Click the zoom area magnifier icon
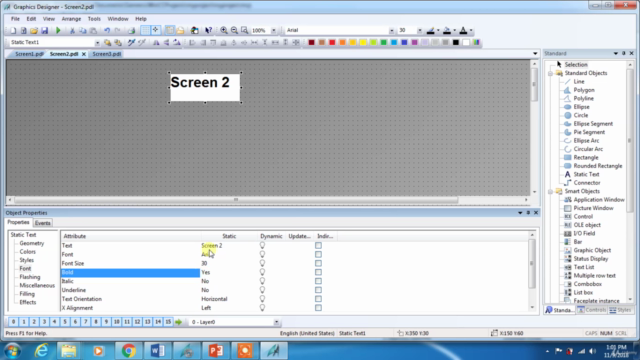This screenshot has width=640, height=360. (244, 31)
